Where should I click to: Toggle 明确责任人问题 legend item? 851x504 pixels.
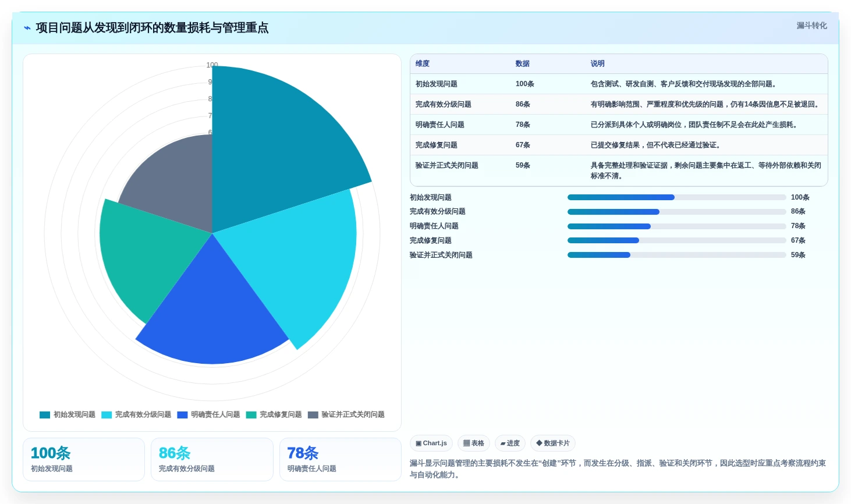[208, 415]
